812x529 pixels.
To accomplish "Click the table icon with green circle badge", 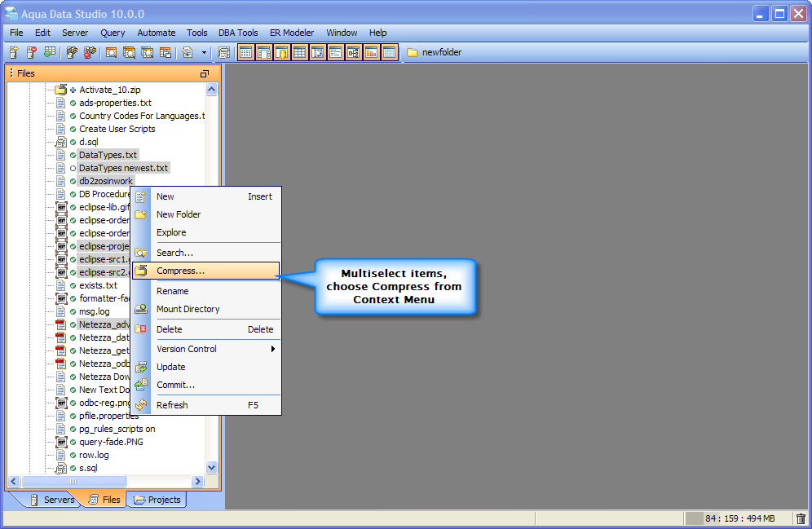I will pyautogui.click(x=50, y=52).
